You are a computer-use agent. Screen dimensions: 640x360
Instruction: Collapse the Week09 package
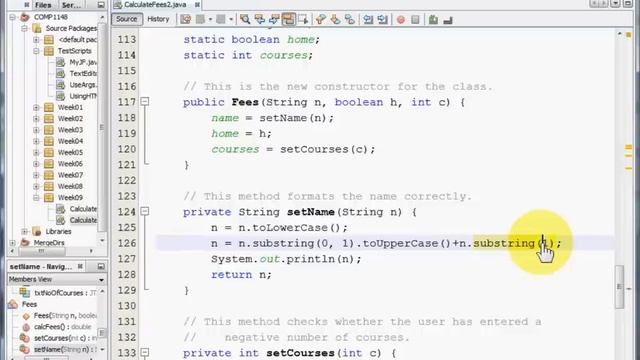click(x=36, y=198)
